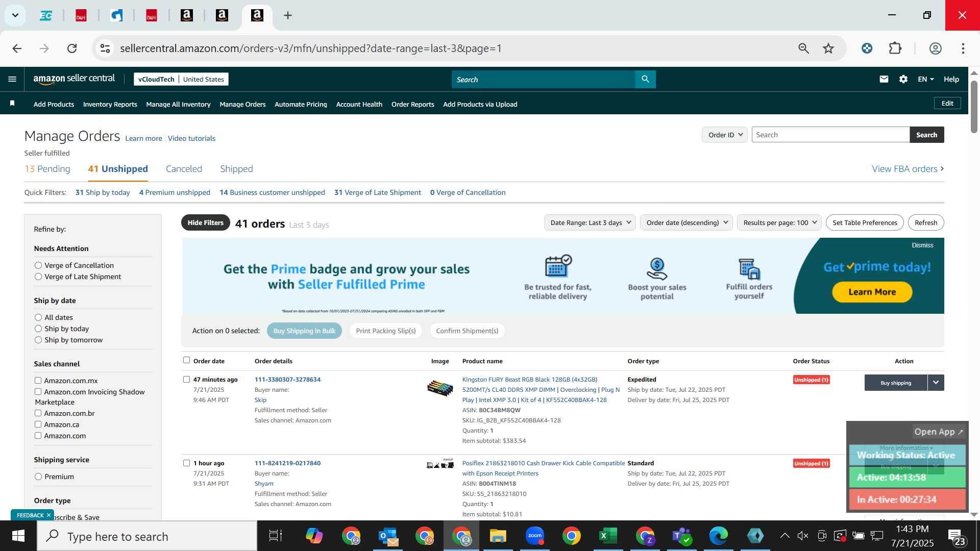Viewport: 980px width, 551px height.
Task: Select the Premium shipping service radio
Action: [x=38, y=477]
